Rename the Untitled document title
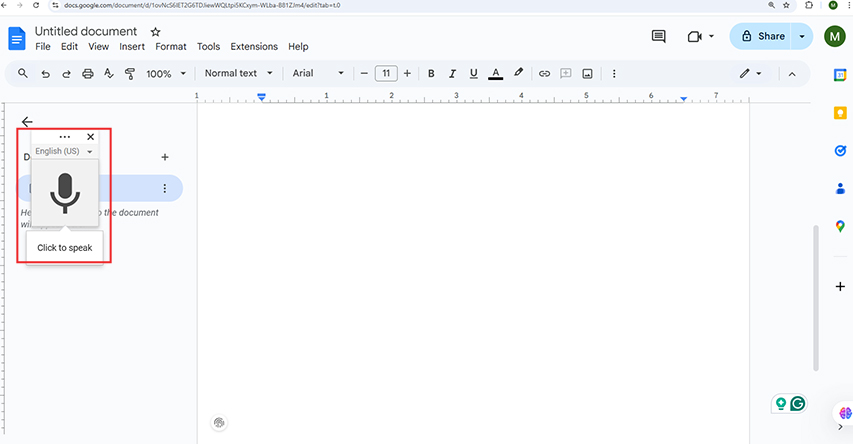This screenshot has height=444, width=853. [x=86, y=32]
